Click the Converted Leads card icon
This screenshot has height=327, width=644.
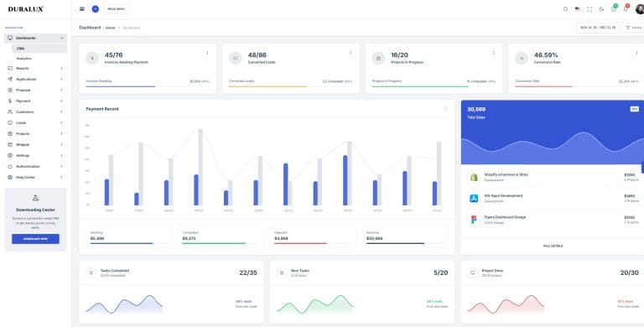[x=236, y=59]
